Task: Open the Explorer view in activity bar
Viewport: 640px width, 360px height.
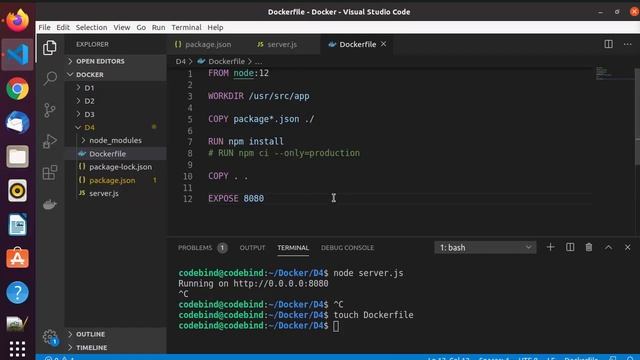Action: click(50, 48)
